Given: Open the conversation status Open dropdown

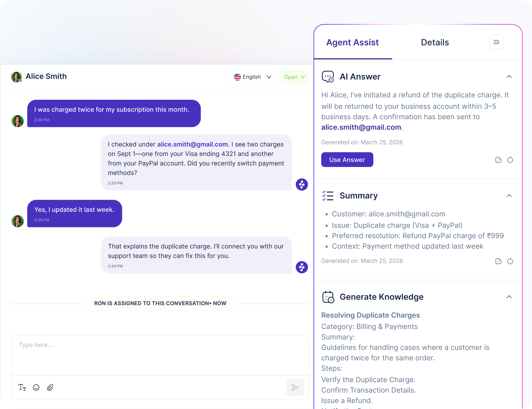Looking at the screenshot, I should [294, 77].
